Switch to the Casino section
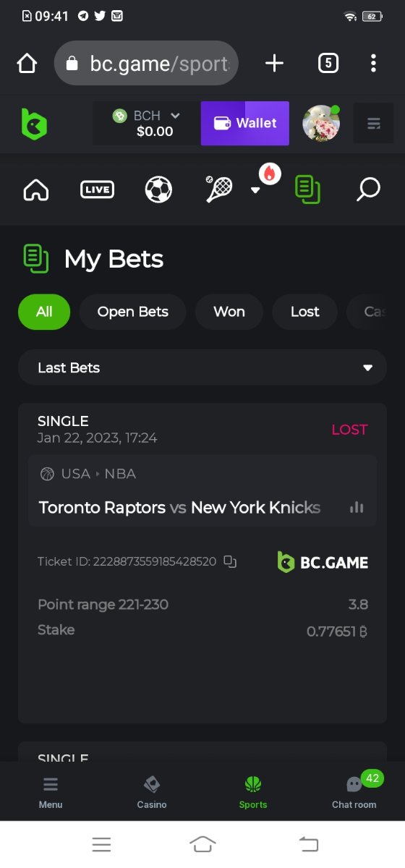Viewport: 405px width, 868px height. (152, 791)
